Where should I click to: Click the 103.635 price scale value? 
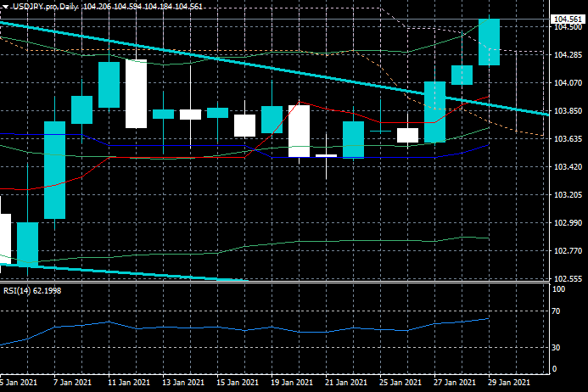(568, 139)
